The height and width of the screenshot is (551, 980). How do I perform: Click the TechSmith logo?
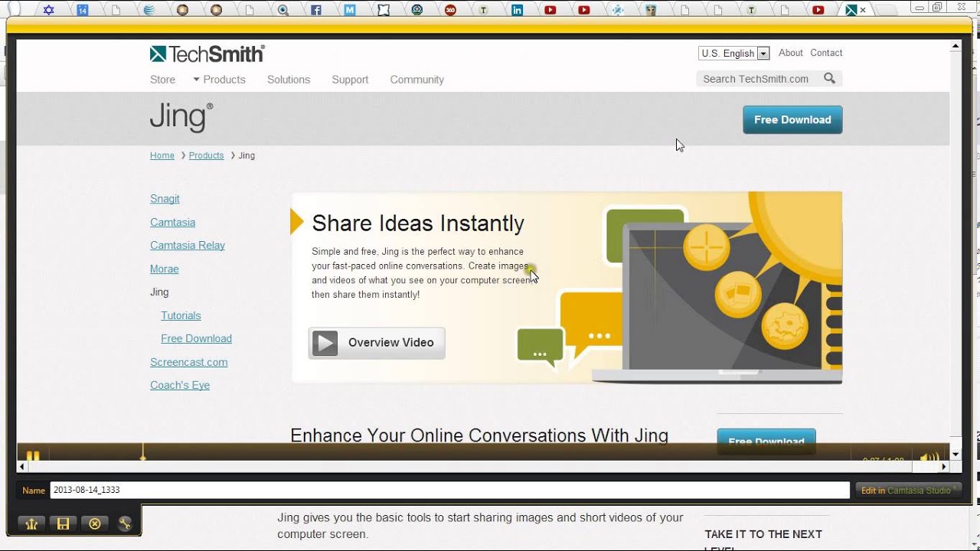point(207,54)
